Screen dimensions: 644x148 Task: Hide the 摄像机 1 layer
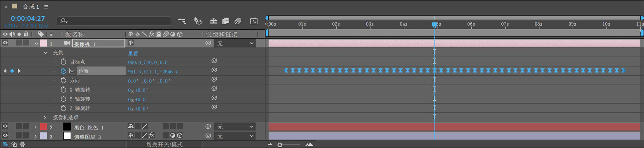(5, 43)
